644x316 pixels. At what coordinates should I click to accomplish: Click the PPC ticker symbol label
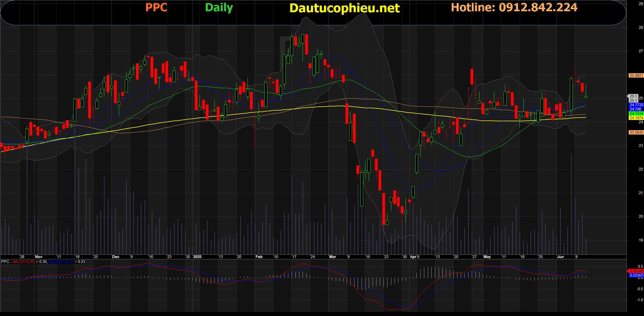click(x=156, y=7)
